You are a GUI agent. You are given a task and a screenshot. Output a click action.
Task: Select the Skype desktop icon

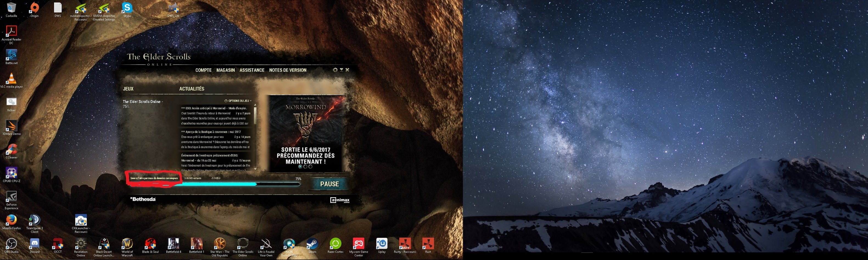[127, 10]
